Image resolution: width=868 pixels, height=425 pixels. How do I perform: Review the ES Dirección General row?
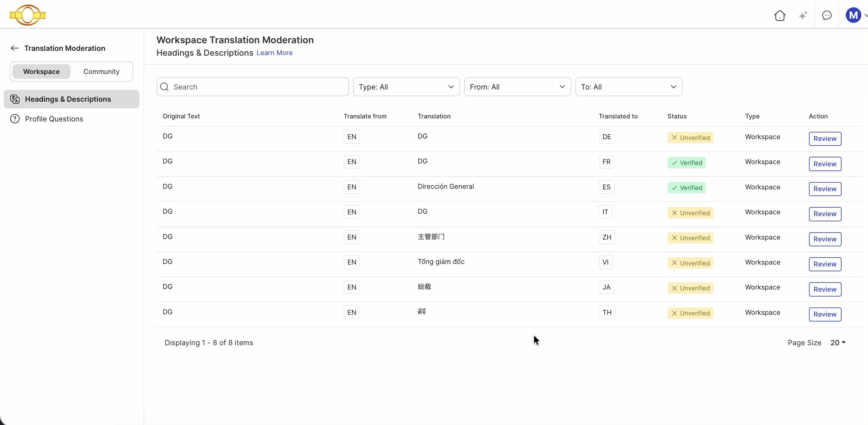point(825,189)
